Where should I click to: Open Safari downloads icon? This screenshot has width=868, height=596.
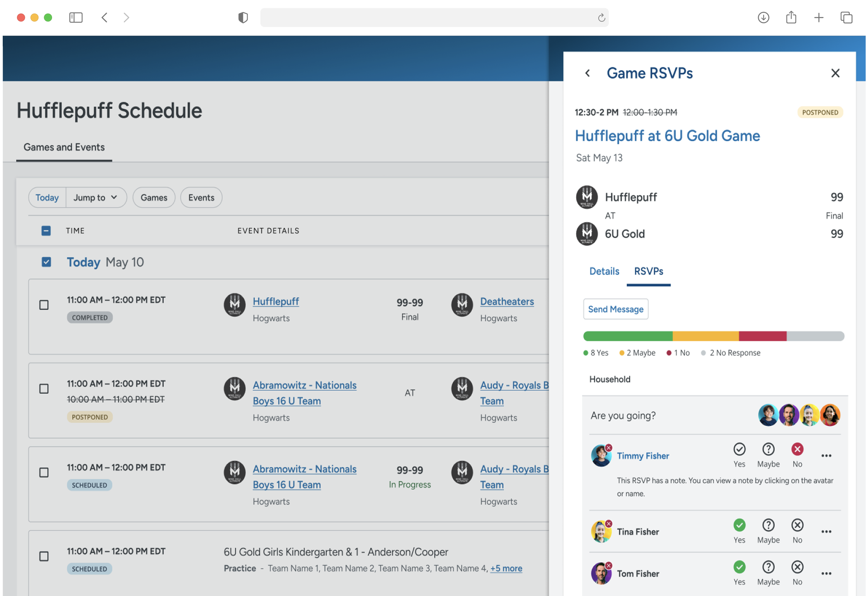click(x=763, y=17)
